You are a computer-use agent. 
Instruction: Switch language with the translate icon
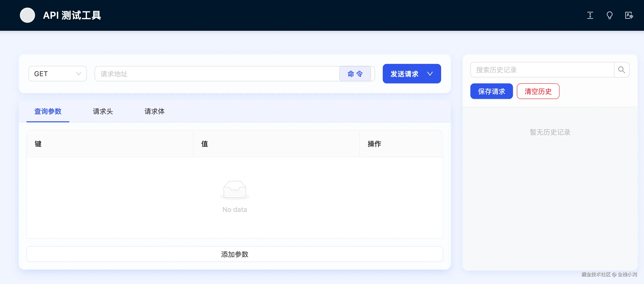point(629,15)
